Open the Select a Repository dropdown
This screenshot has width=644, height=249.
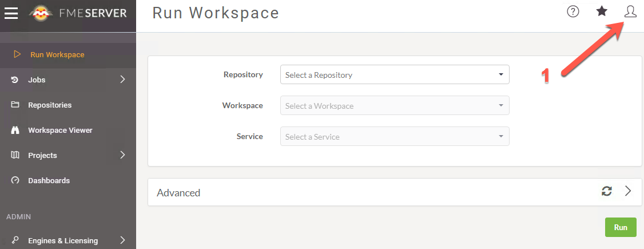pos(394,74)
